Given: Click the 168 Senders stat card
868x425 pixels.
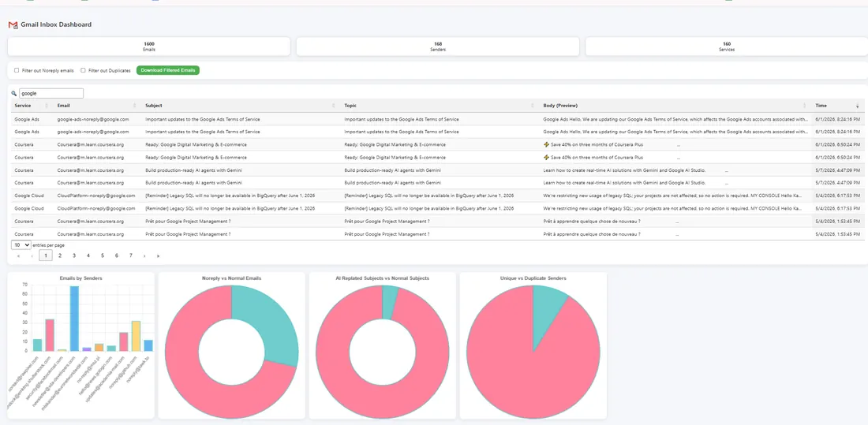Looking at the screenshot, I should 438,47.
